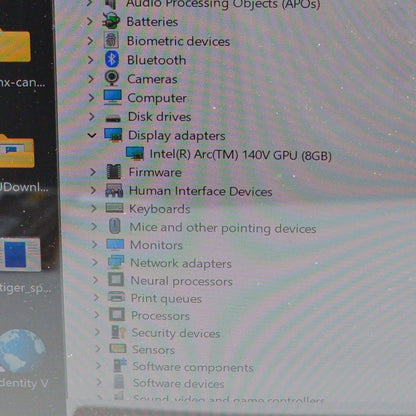Select the Monitors tree item
The height and width of the screenshot is (416, 416).
click(x=156, y=245)
